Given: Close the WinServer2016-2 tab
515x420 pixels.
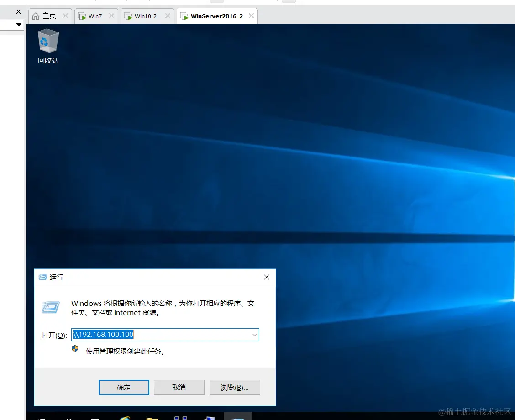Looking at the screenshot, I should 251,16.
